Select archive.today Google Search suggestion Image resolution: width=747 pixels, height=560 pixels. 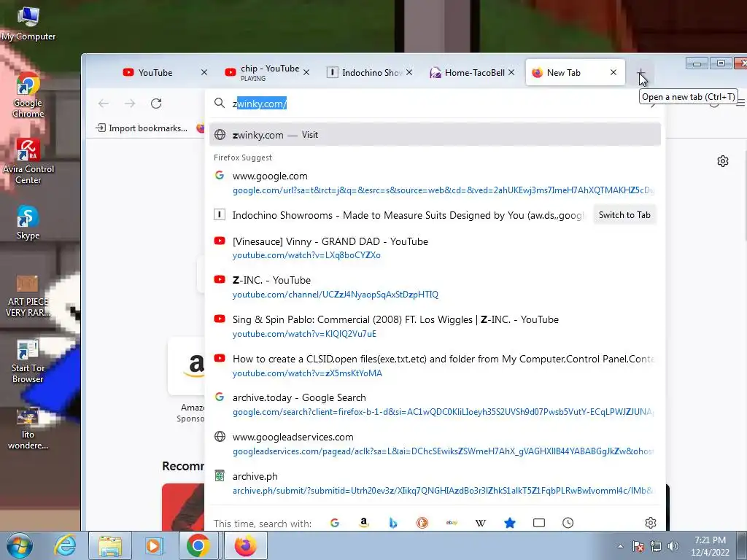[x=435, y=405]
